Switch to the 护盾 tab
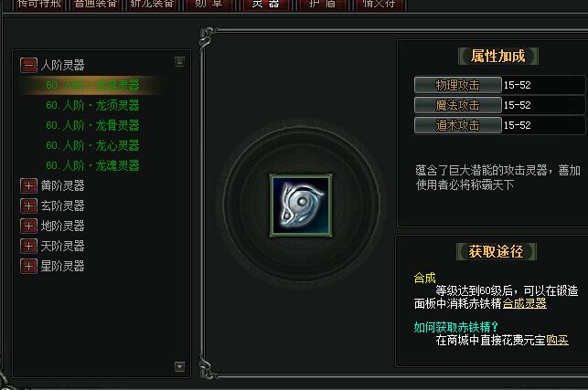Viewport: 588px width, 390px height. (322, 5)
